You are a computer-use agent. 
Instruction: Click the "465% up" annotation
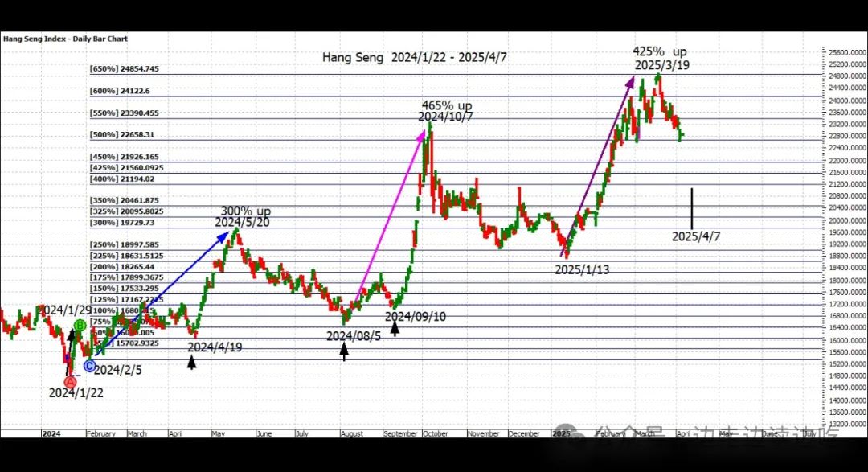[x=447, y=105]
